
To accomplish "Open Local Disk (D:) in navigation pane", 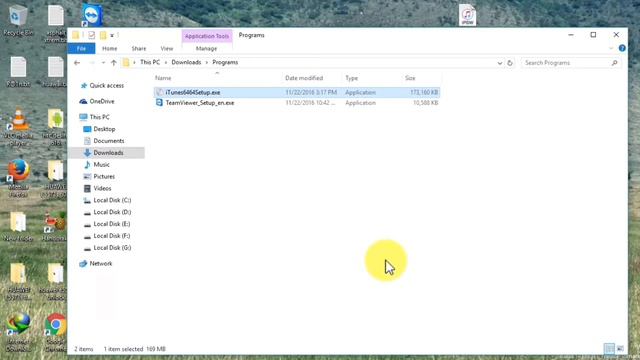I will coord(112,212).
